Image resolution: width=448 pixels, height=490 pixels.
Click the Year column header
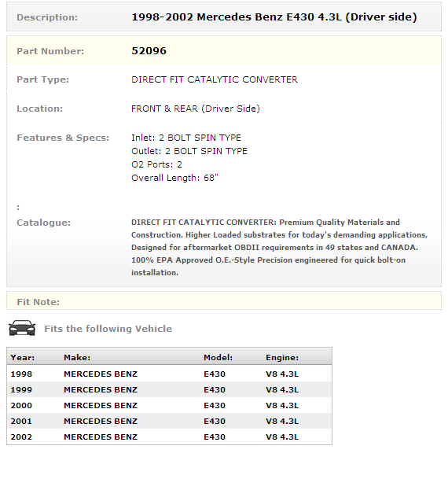coord(23,358)
